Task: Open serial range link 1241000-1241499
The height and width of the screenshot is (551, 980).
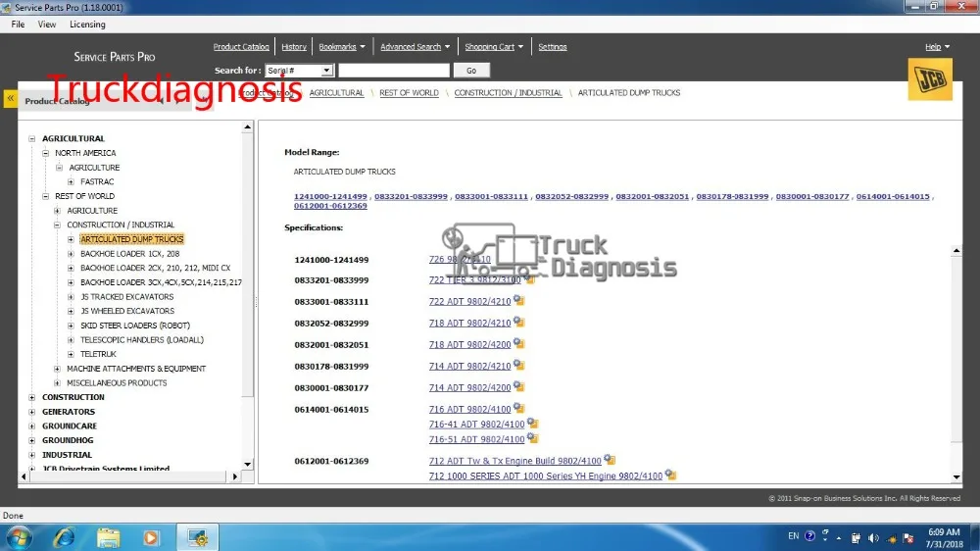Action: 330,196
